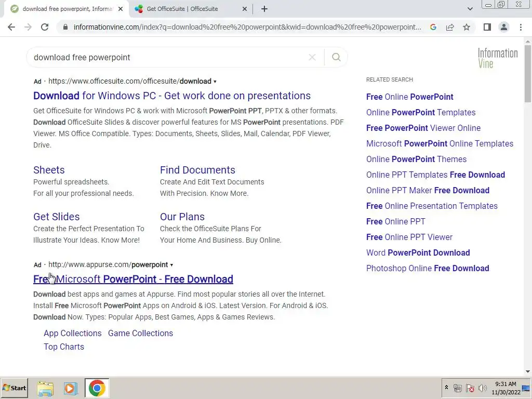
Task: Open the Information Vine logo
Action: [497, 58]
